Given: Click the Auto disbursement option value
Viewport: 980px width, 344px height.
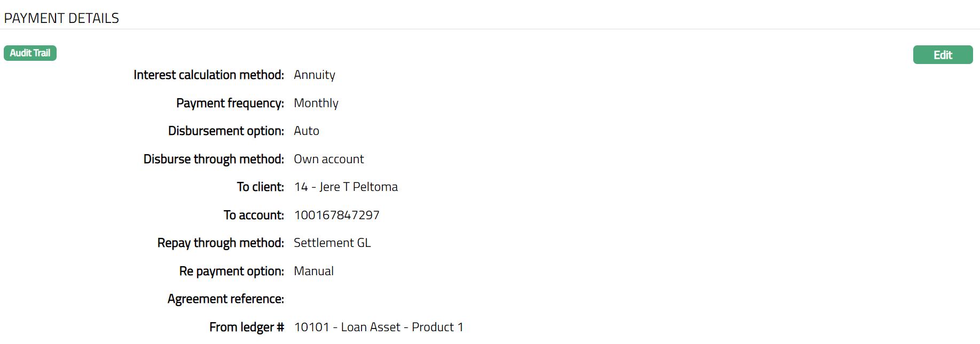Looking at the screenshot, I should pos(307,131).
